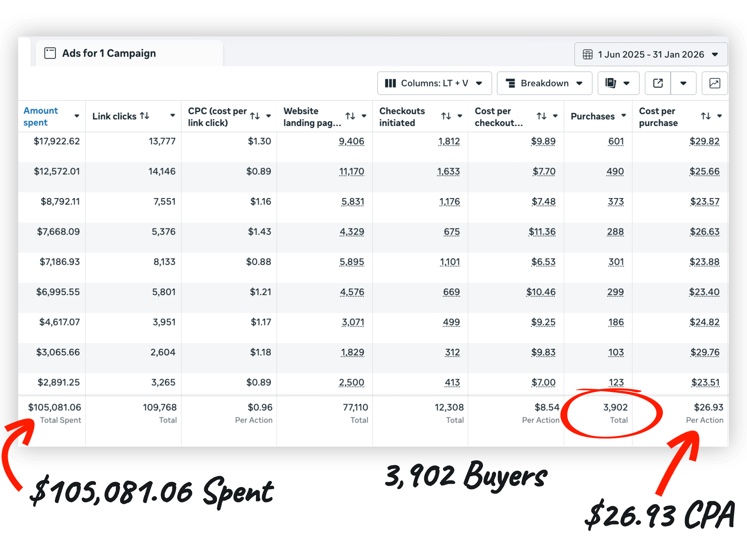Click the 9,406 landing page views value
This screenshot has width=747, height=560.
[351, 141]
